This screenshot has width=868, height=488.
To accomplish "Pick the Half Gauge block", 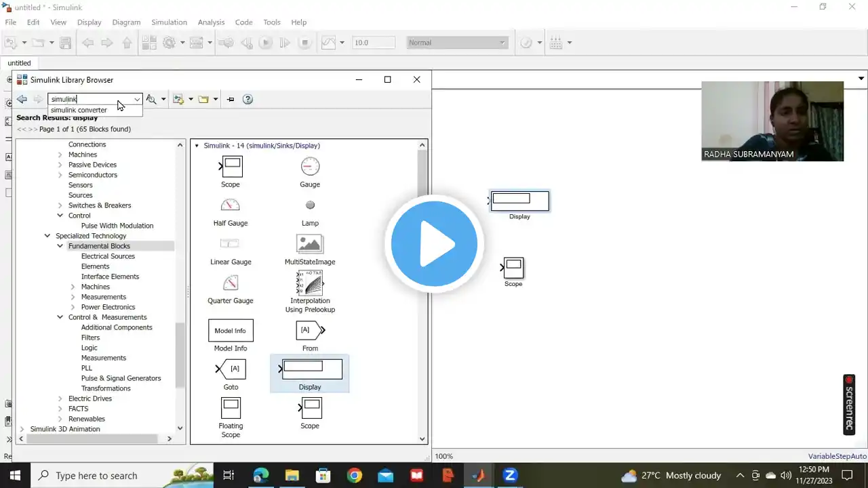I will coord(231,210).
